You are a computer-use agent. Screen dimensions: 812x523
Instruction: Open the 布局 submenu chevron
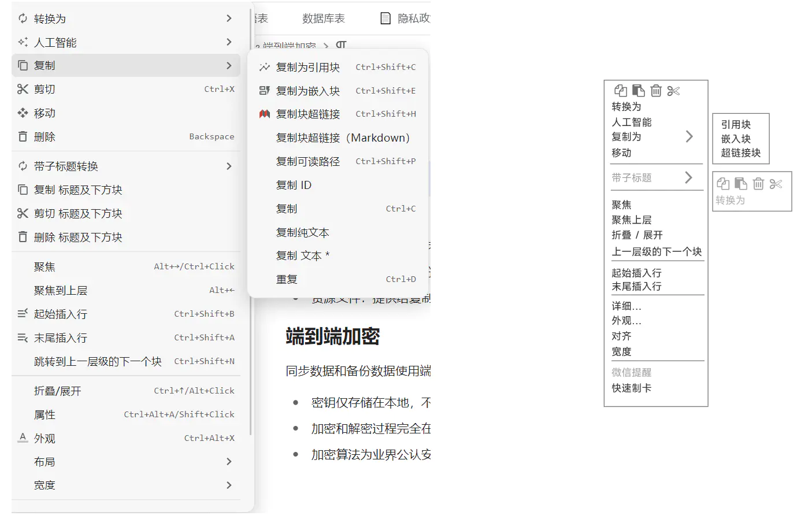[x=229, y=462]
